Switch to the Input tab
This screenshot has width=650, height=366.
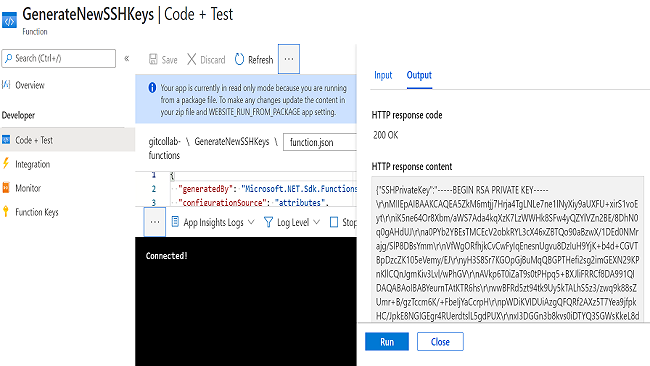tap(383, 75)
